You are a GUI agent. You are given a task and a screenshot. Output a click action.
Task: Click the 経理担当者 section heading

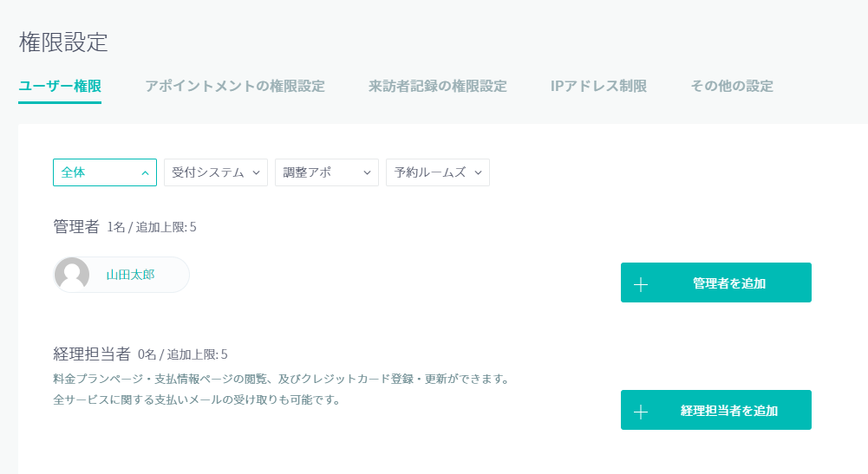click(92, 354)
